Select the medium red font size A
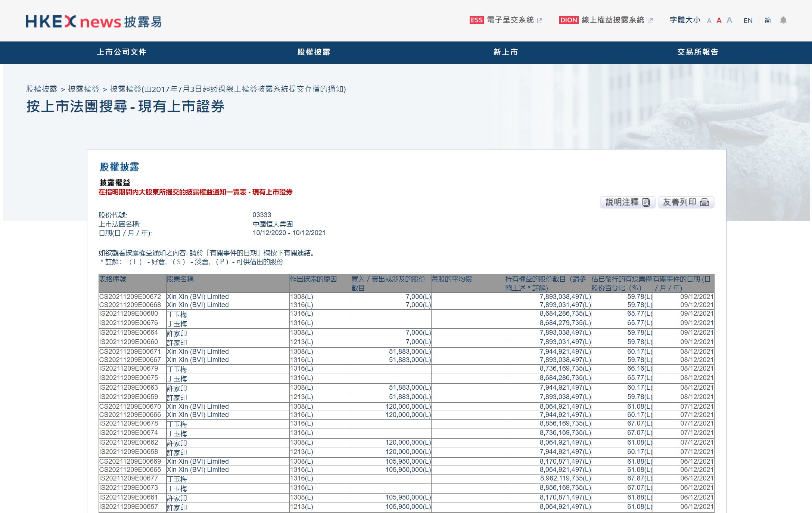This screenshot has height=513, width=812. (719, 21)
